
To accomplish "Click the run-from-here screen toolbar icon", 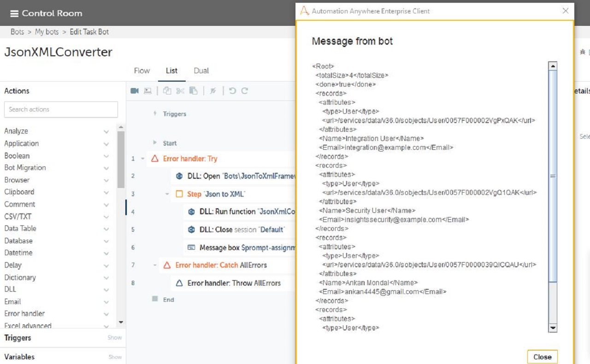I will 147,91.
